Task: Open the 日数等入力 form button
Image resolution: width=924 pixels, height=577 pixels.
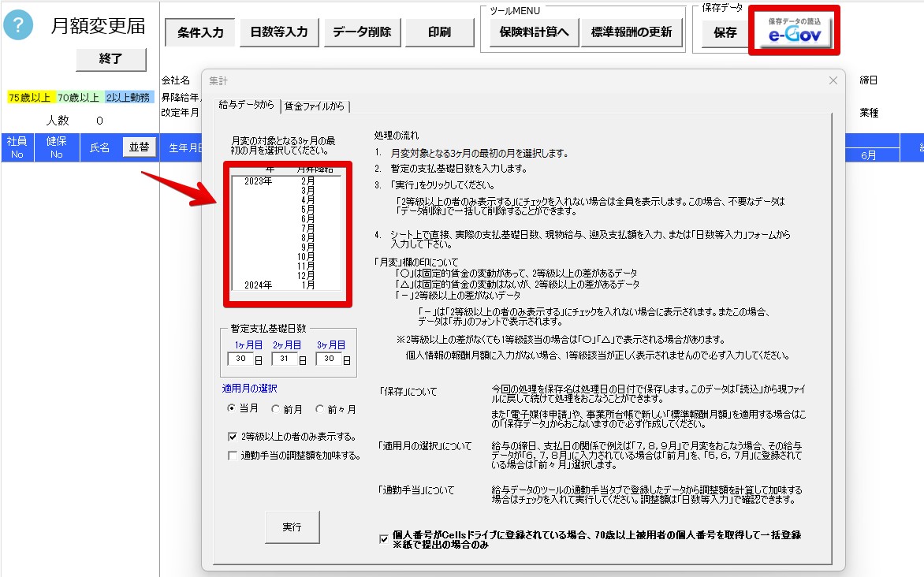Action: (279, 32)
